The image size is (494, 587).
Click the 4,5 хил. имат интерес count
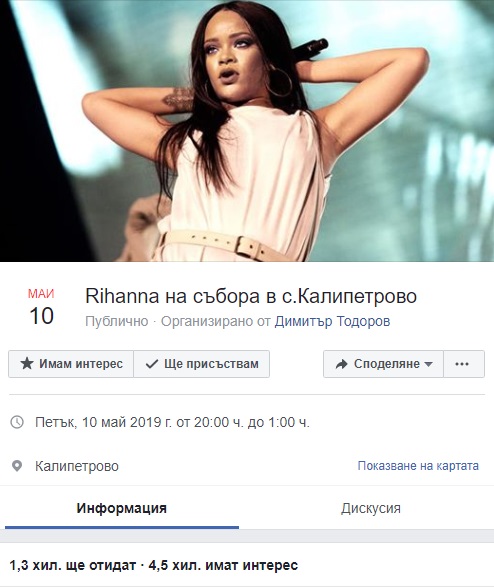[223, 565]
